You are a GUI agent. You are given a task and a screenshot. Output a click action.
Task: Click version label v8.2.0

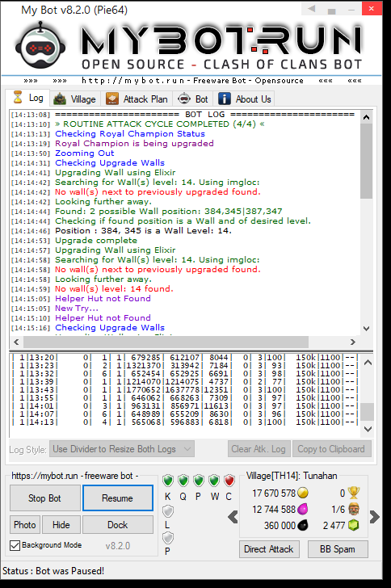[x=118, y=546]
